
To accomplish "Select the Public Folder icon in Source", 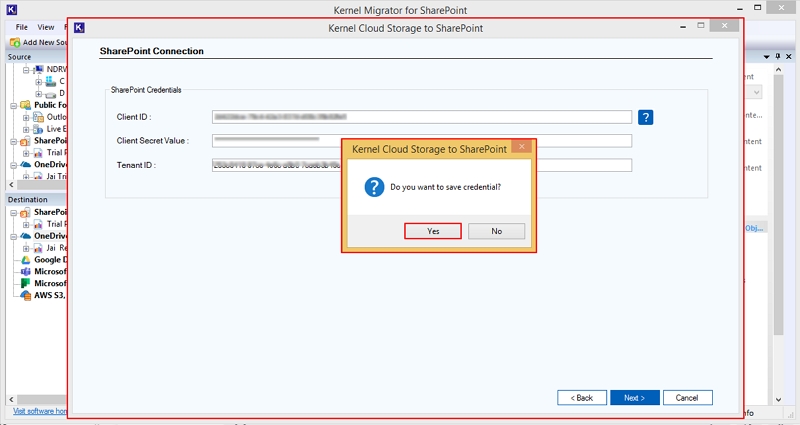I will click(x=26, y=105).
